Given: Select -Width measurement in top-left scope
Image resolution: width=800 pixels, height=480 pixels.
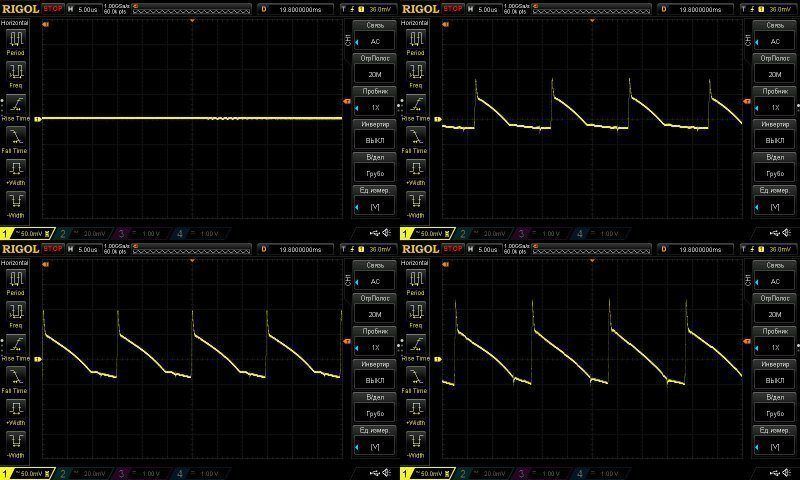Looking at the screenshot, I should coord(16,206).
